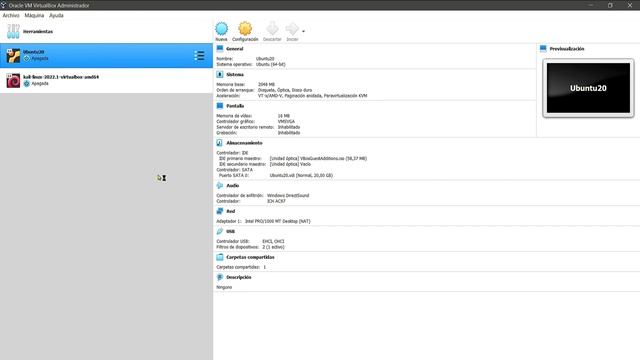Image resolution: width=640 pixels, height=360 pixels.
Task: Click the 16 MB video memory value
Action: (284, 116)
